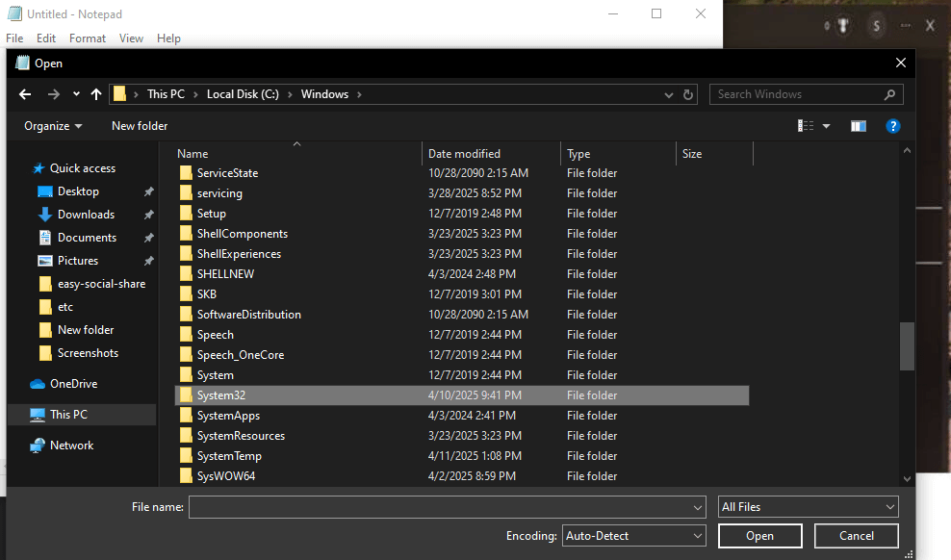
Task: Select SysWOW64 folder
Action: [x=225, y=475]
